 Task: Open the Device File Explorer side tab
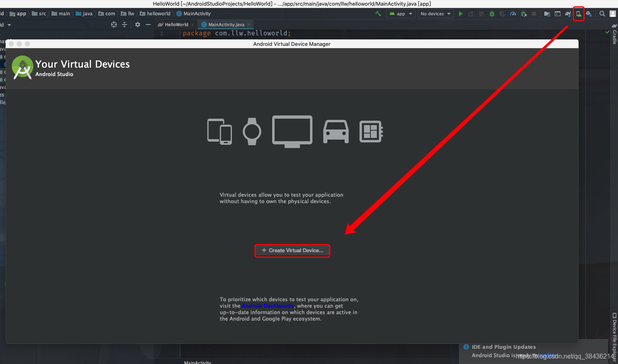(614, 337)
